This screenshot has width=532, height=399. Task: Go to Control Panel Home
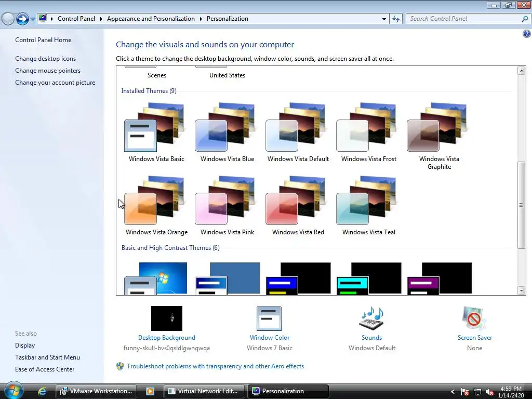tap(43, 40)
